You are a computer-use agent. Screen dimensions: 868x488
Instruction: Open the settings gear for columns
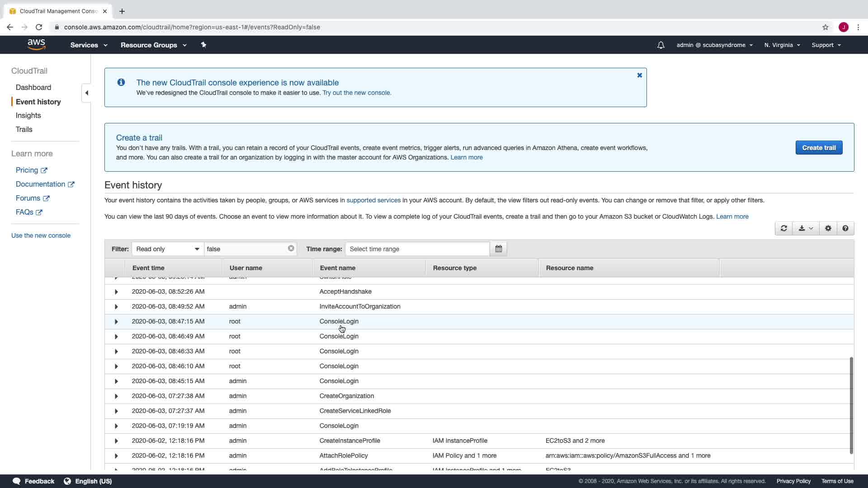click(x=828, y=229)
